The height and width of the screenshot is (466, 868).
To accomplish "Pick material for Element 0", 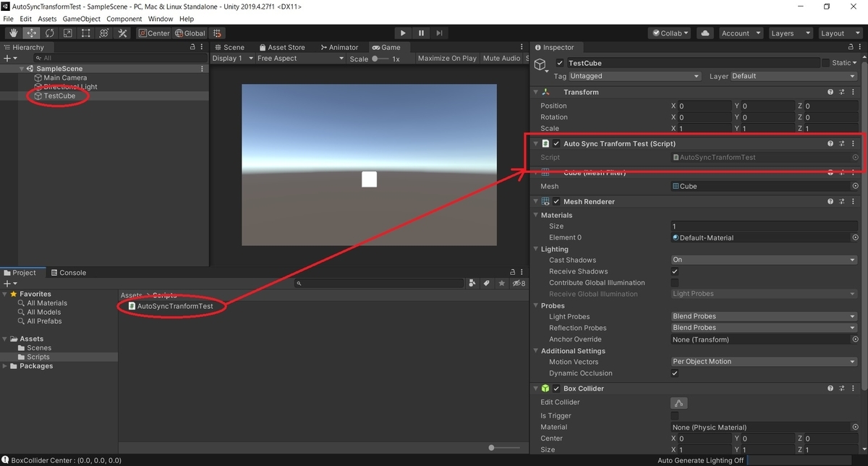I will 855,237.
